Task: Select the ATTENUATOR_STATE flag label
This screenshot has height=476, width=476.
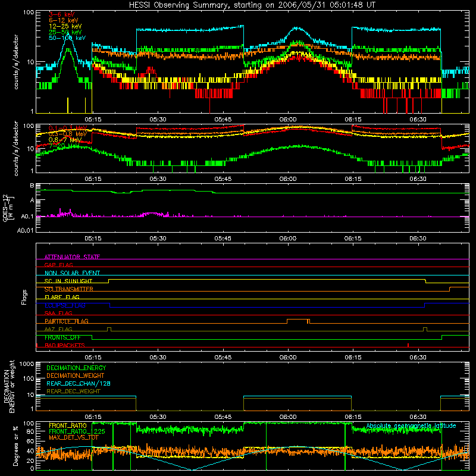Action: tap(72, 257)
